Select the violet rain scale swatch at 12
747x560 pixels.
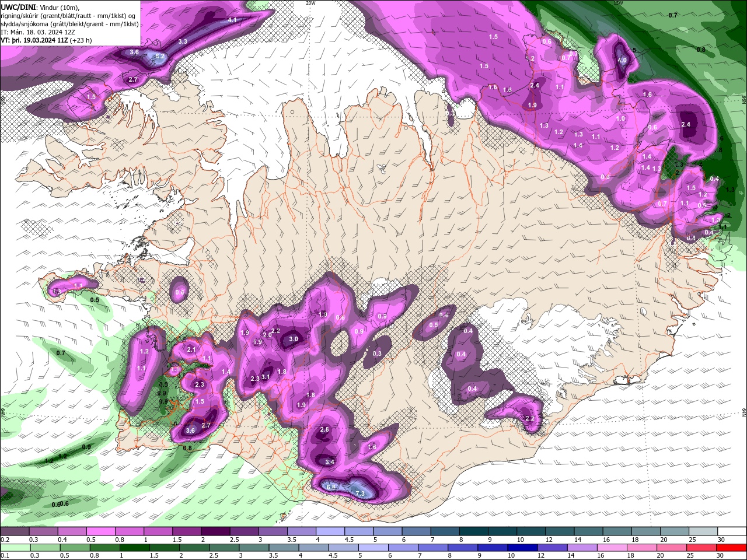[x=553, y=547]
